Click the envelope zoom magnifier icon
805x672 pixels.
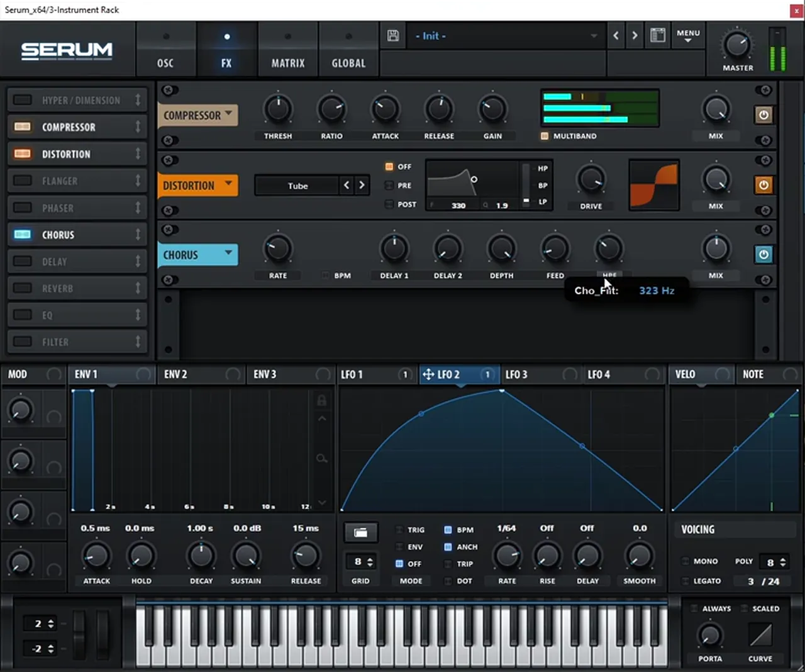(321, 459)
